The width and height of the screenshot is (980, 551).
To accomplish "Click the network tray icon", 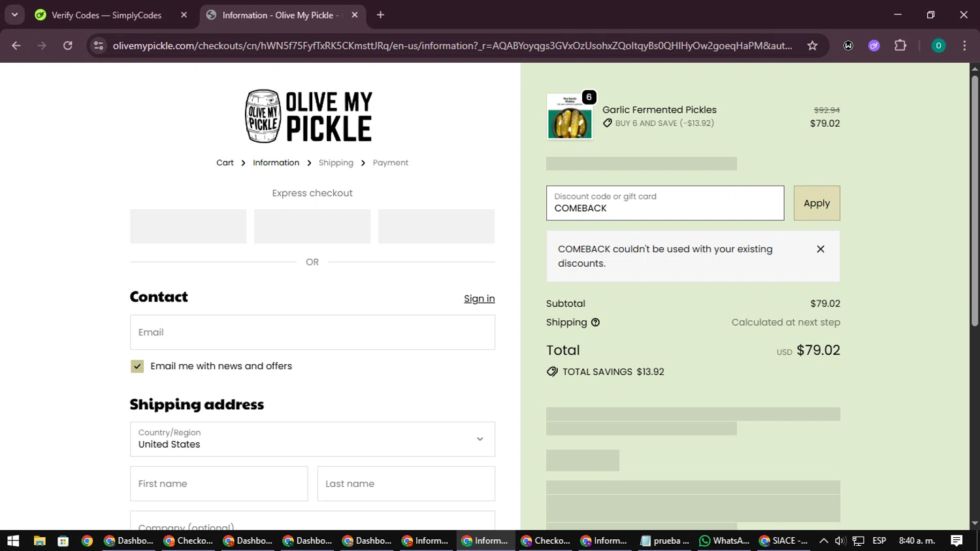I will (858, 541).
